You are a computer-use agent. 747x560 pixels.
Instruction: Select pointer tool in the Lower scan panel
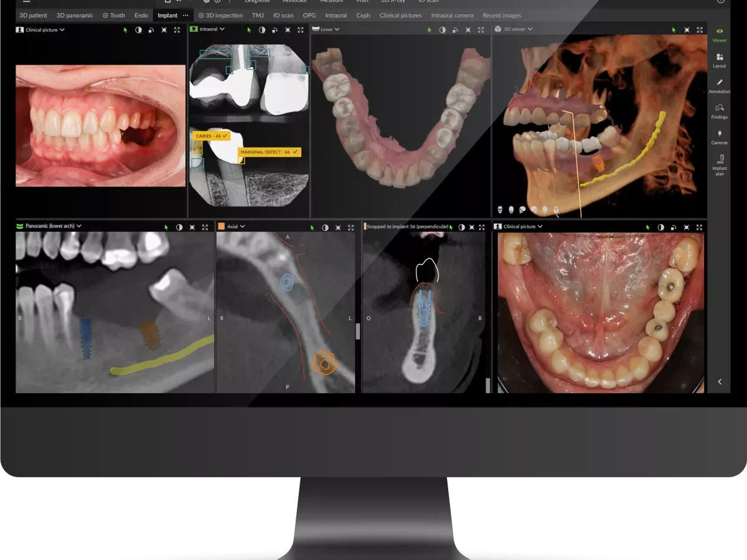430,29
